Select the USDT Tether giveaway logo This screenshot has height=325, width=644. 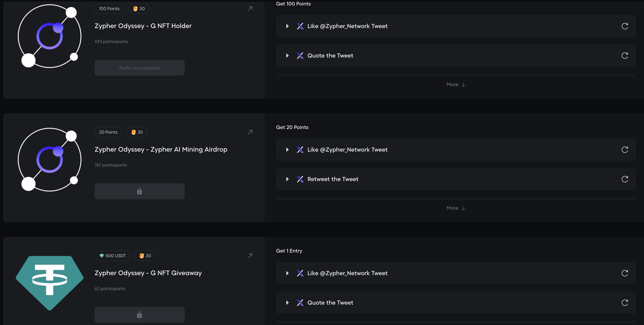(50, 283)
